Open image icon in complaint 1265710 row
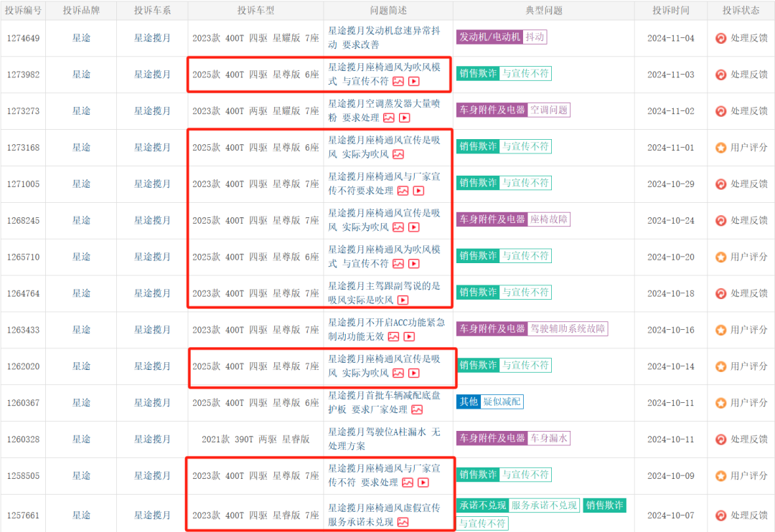775x532 pixels. pos(398,264)
